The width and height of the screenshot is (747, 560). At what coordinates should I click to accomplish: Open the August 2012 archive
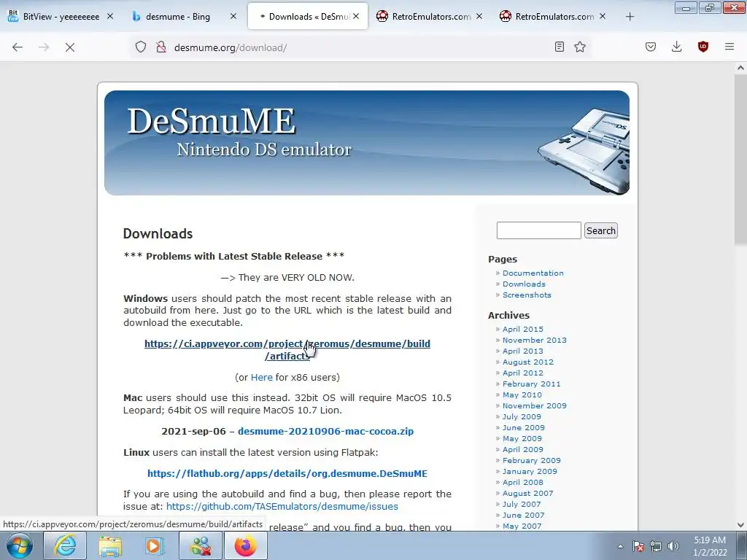click(x=528, y=362)
